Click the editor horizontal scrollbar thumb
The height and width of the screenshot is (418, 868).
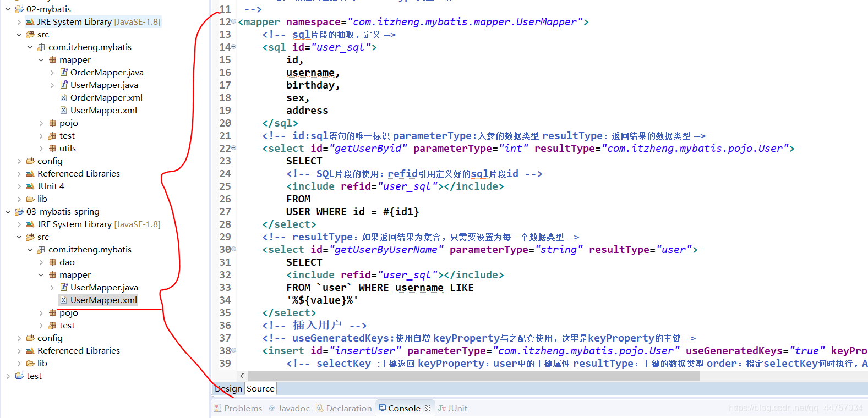tap(474, 376)
